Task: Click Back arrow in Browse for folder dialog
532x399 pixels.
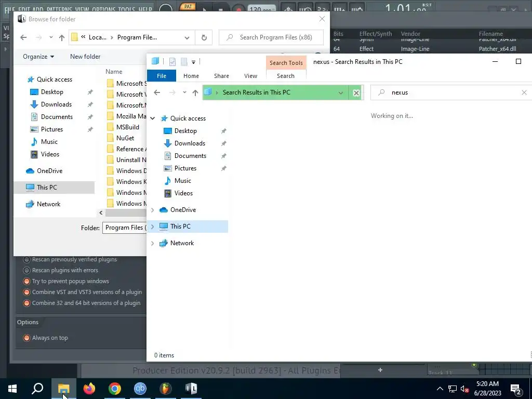Action: point(23,37)
